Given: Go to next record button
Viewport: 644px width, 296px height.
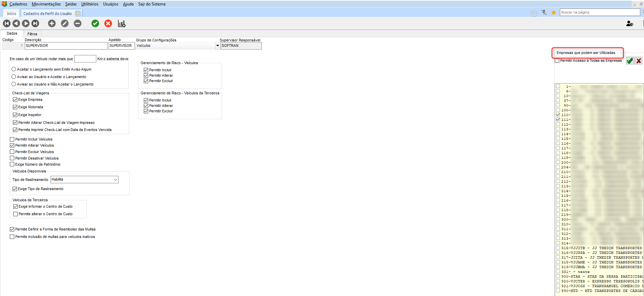Looking at the screenshot, I should tap(26, 23).
